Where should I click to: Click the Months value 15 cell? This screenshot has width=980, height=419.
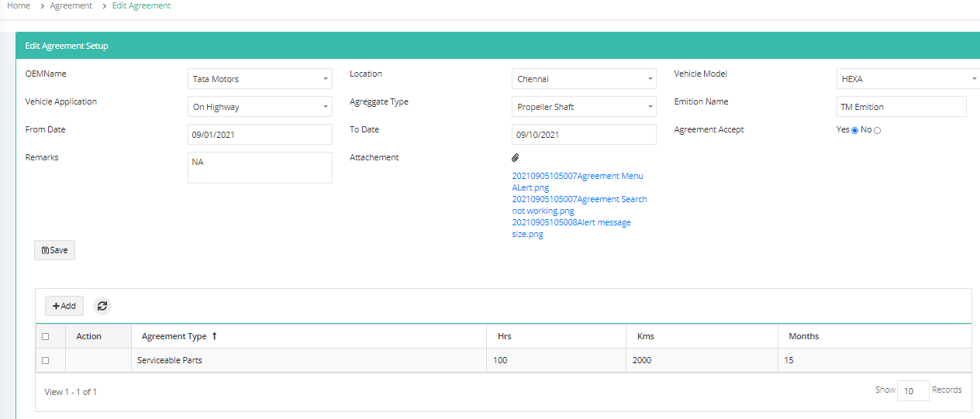pyautogui.click(x=875, y=360)
